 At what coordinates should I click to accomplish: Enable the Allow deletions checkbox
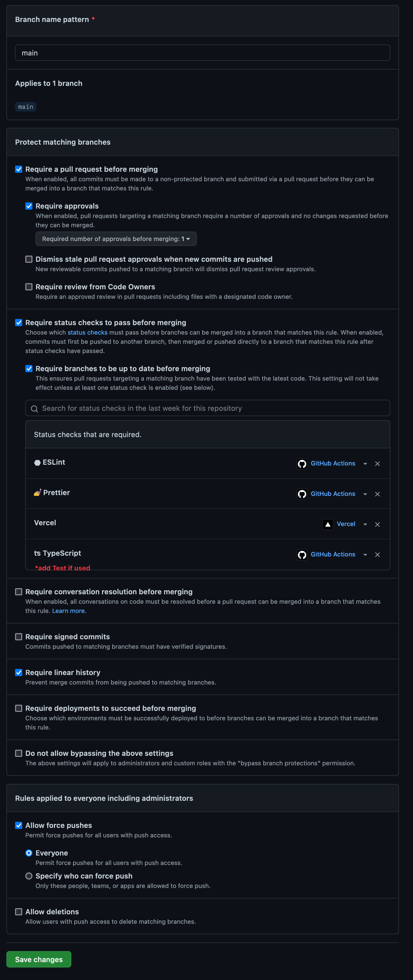tap(19, 911)
